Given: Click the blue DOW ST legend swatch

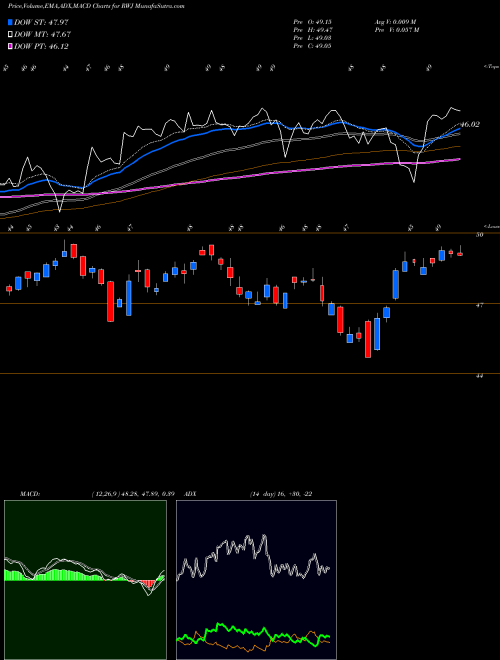Looking at the screenshot, I should click(11, 22).
